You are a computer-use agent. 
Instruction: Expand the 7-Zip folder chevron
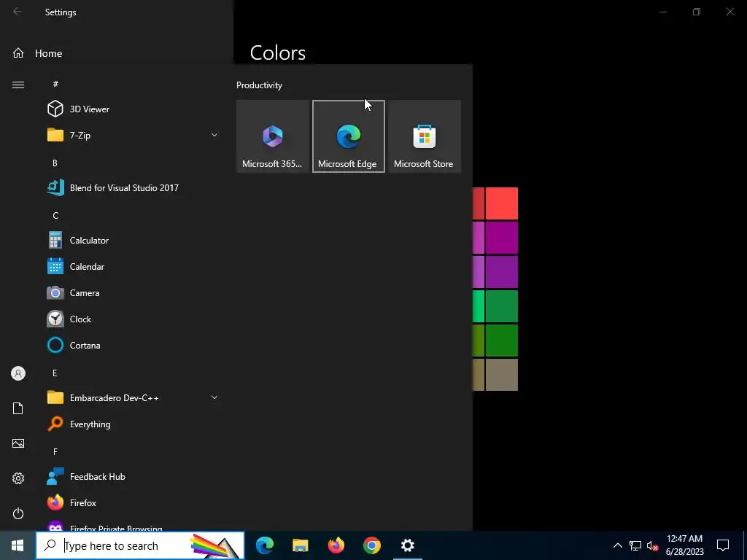pyautogui.click(x=214, y=135)
